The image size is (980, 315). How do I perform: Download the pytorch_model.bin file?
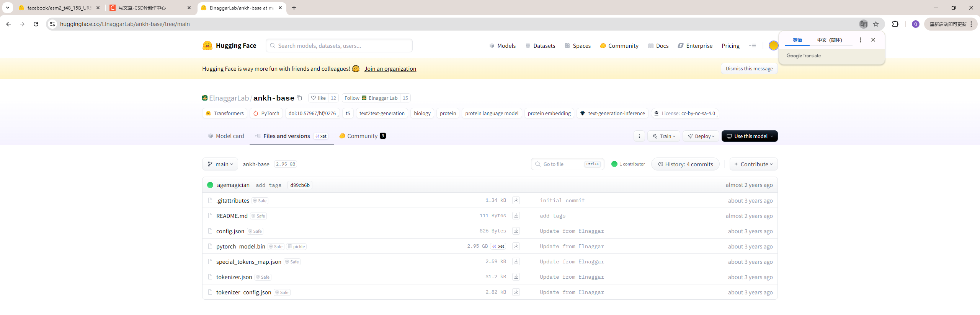coord(516,246)
